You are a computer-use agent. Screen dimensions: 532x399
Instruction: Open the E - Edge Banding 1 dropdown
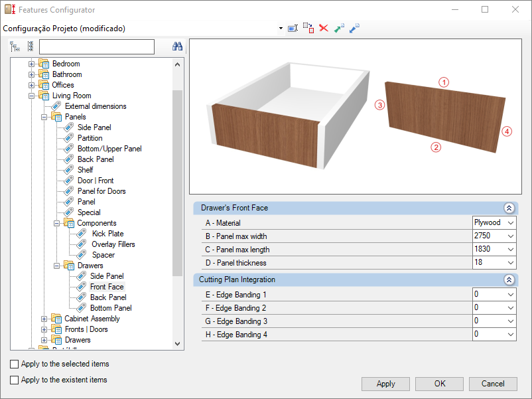pyautogui.click(x=511, y=294)
